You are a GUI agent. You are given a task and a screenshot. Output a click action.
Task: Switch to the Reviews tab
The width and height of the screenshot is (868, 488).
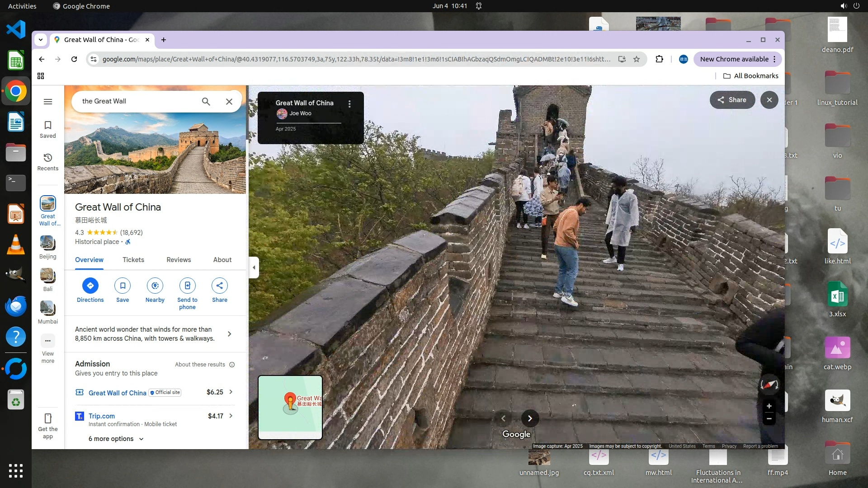[179, 260]
